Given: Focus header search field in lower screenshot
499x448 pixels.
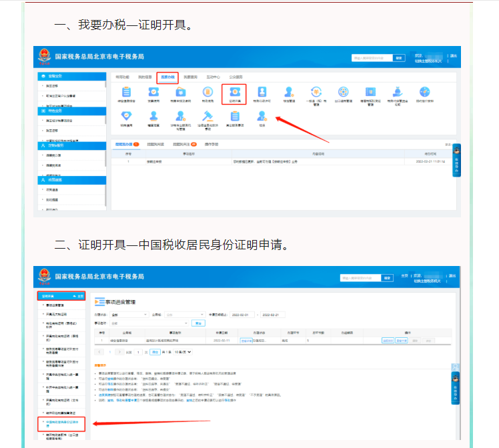Looking at the screenshot, I should pyautogui.click(x=360, y=278).
